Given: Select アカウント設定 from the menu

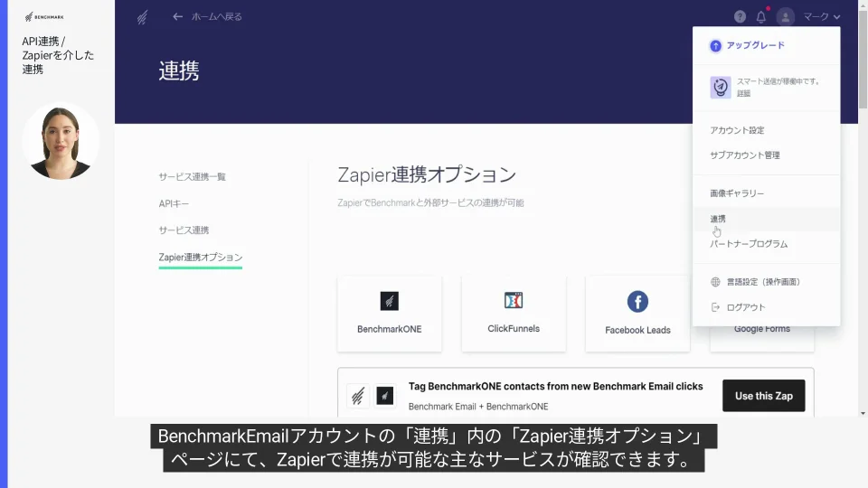Looking at the screenshot, I should [x=737, y=130].
